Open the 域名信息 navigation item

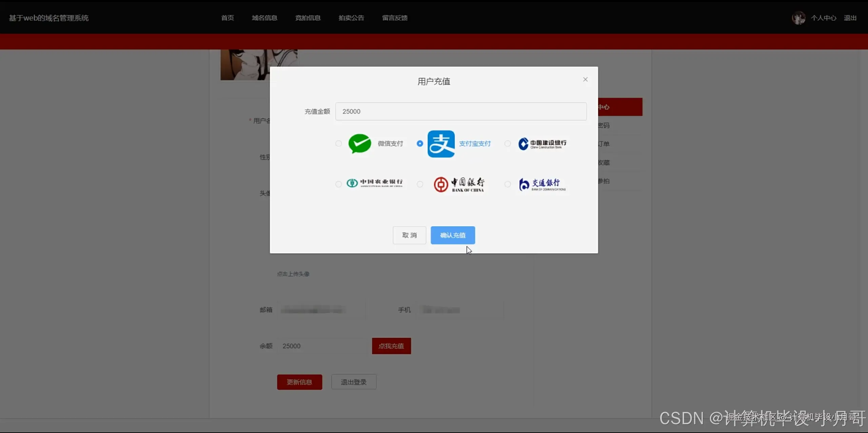264,17
